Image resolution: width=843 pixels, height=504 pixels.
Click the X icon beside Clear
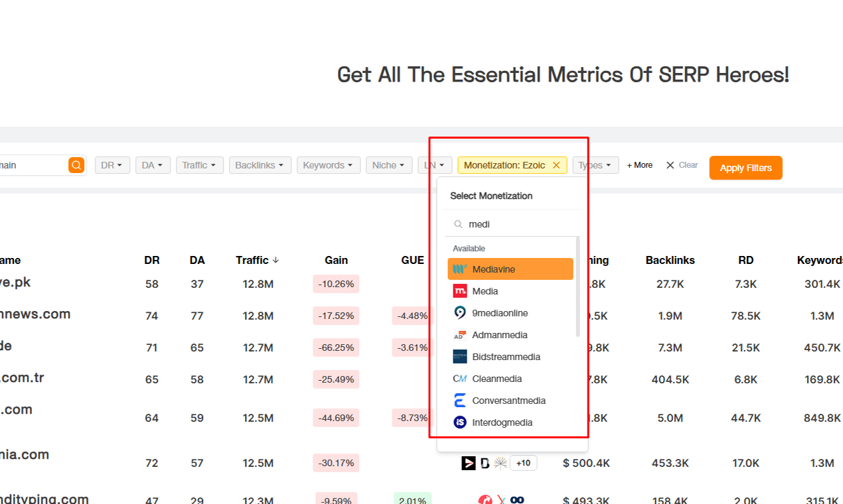click(670, 165)
